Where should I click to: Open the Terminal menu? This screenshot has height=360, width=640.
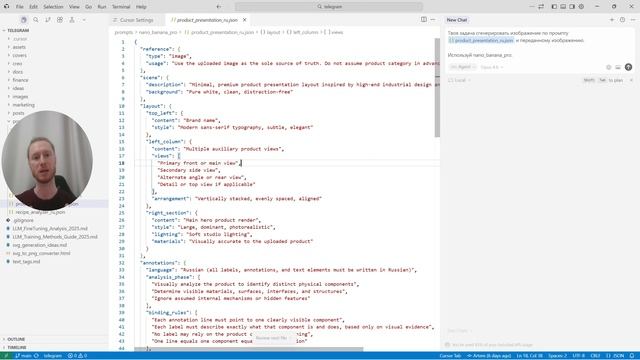[121, 7]
